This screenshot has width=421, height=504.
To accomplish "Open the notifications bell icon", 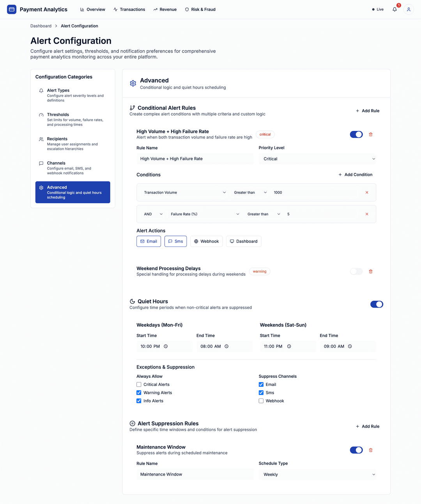I will [394, 9].
